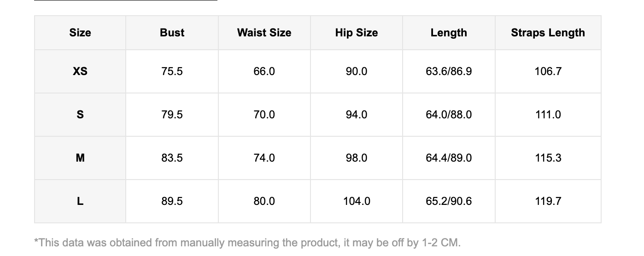The image size is (644, 256).
Task: Click the S length value 64.0/88.0
Action: [x=449, y=115]
